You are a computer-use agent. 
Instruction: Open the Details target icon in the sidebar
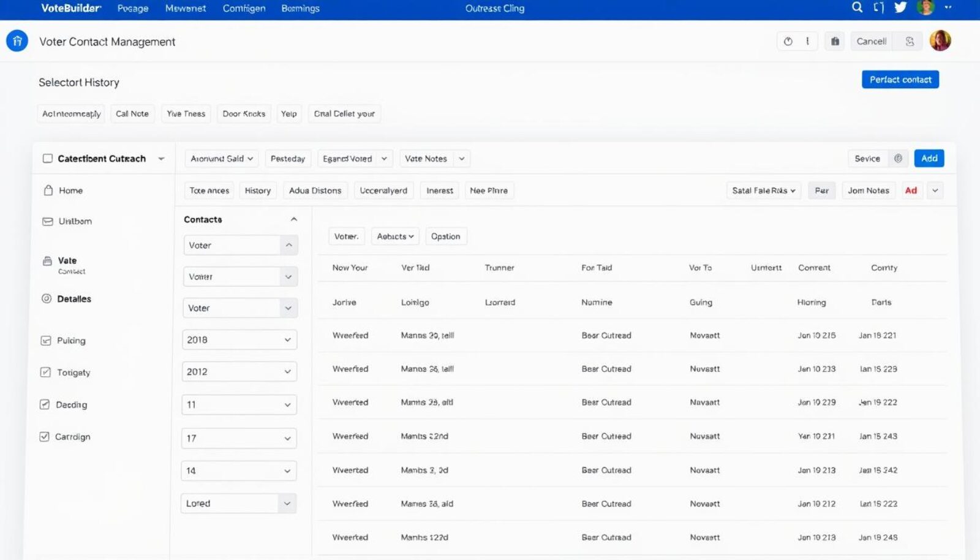coord(47,299)
